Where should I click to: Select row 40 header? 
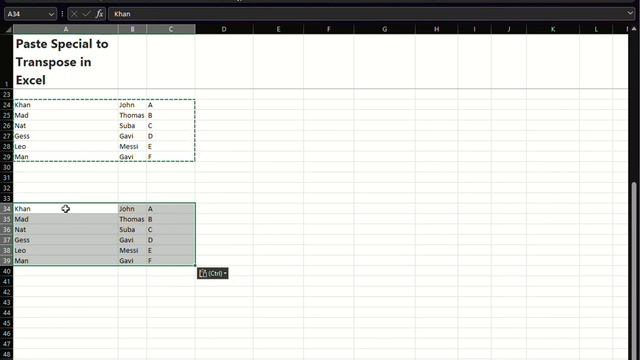pos(7,271)
